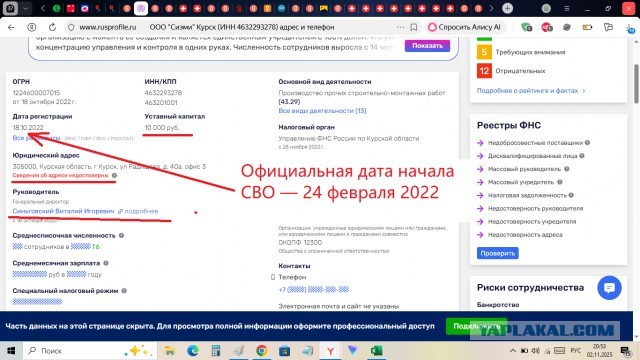Open the three-dots page menu in address bar
The height and width of the screenshot is (360, 640).
click(x=400, y=27)
